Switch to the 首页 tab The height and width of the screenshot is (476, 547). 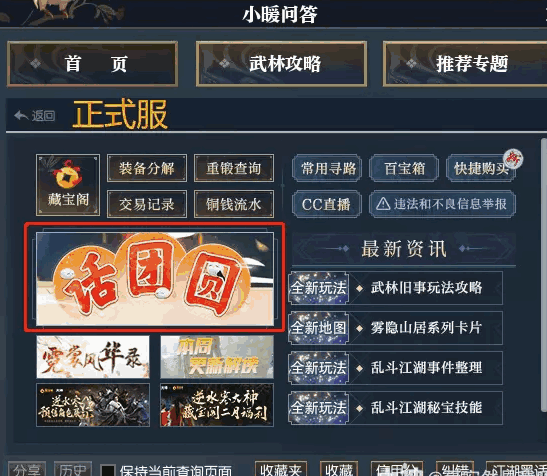click(93, 64)
